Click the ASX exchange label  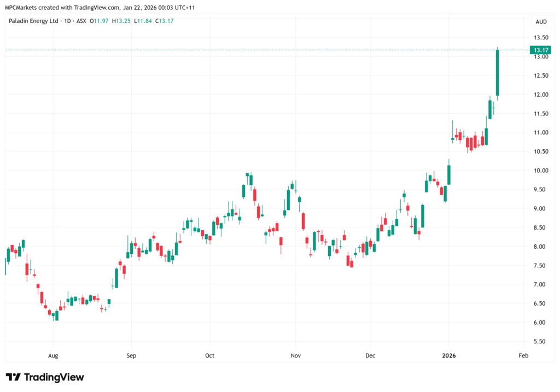click(81, 21)
